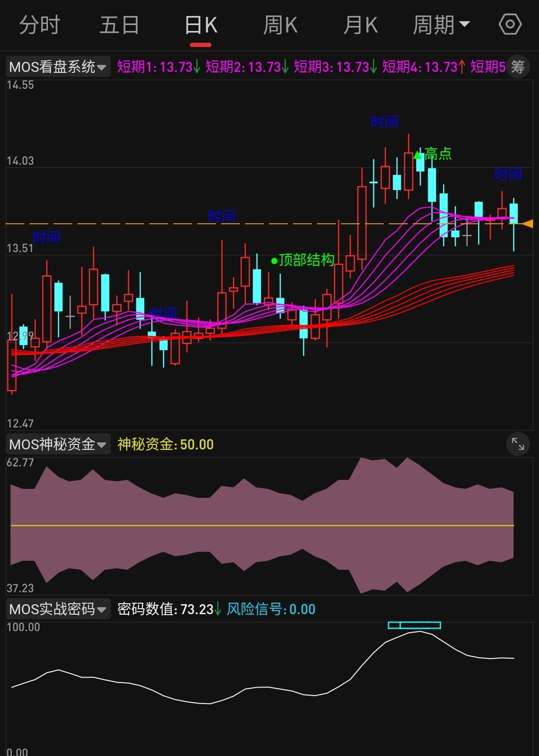Open the MOS实战密码 indicator dropdown
Screen dimensions: 539x756
[58, 609]
